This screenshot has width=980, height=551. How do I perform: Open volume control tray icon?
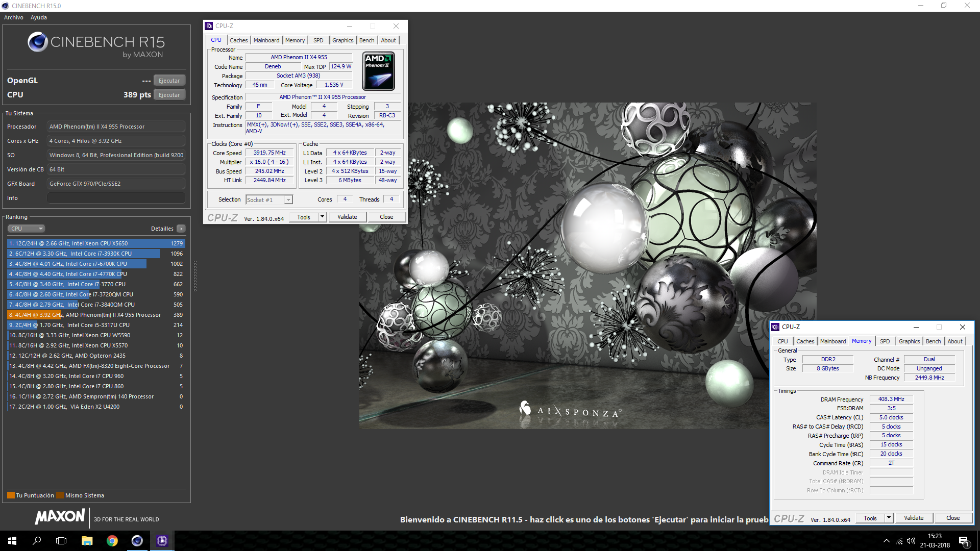911,541
